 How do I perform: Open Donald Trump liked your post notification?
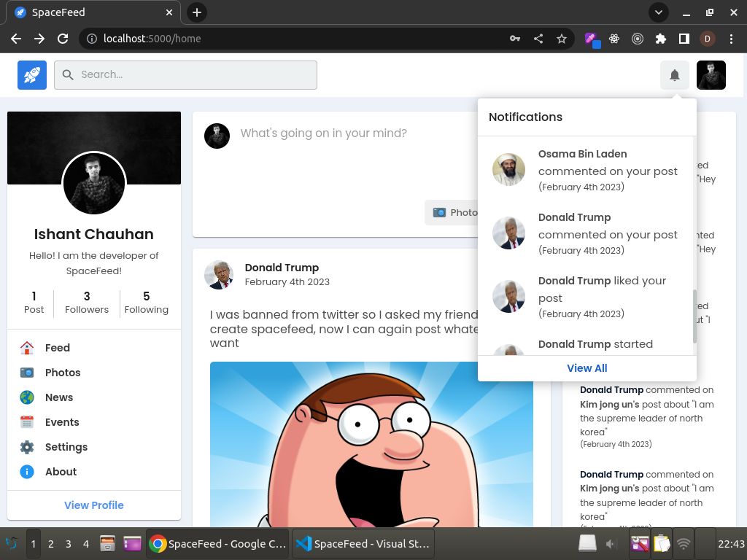[586, 297]
